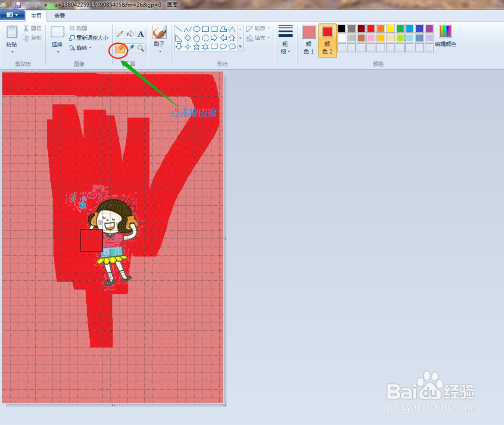Pick the purple color swatch
Viewport: 504px width, 425px height.
click(429, 28)
